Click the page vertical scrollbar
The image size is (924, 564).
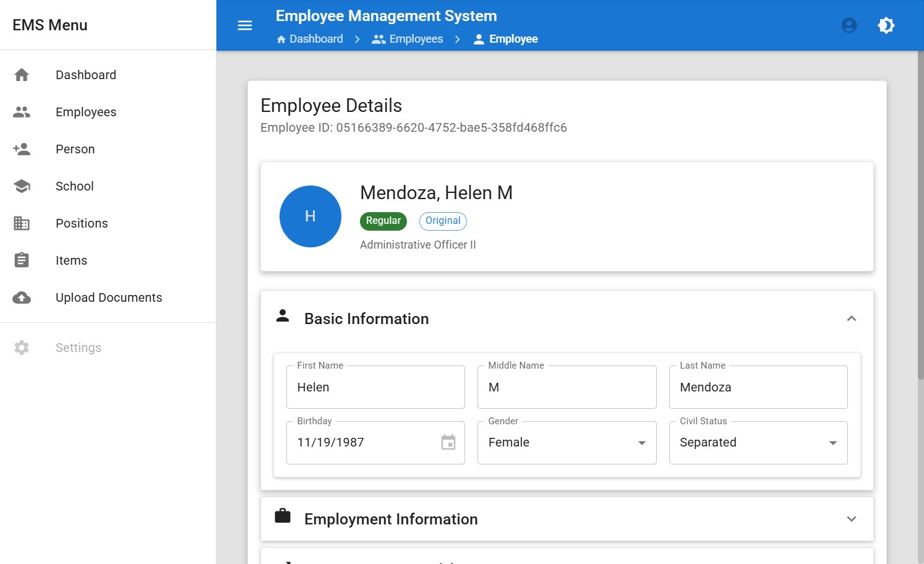pos(920,216)
